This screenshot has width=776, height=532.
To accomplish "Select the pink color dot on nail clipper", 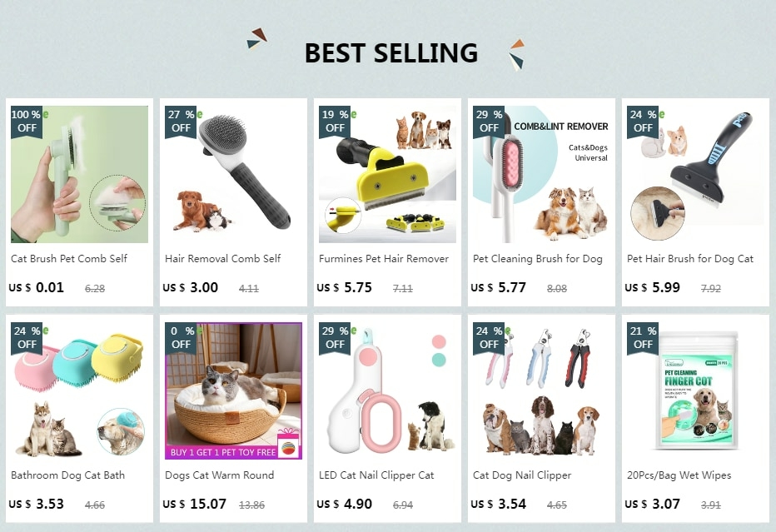I will coord(439,341).
